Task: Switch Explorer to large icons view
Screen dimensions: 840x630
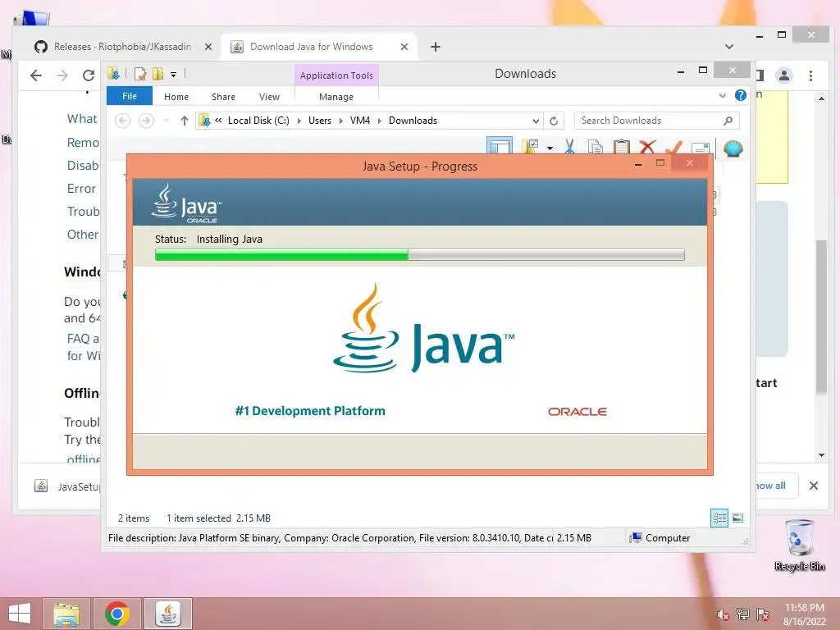Action: pos(737,518)
